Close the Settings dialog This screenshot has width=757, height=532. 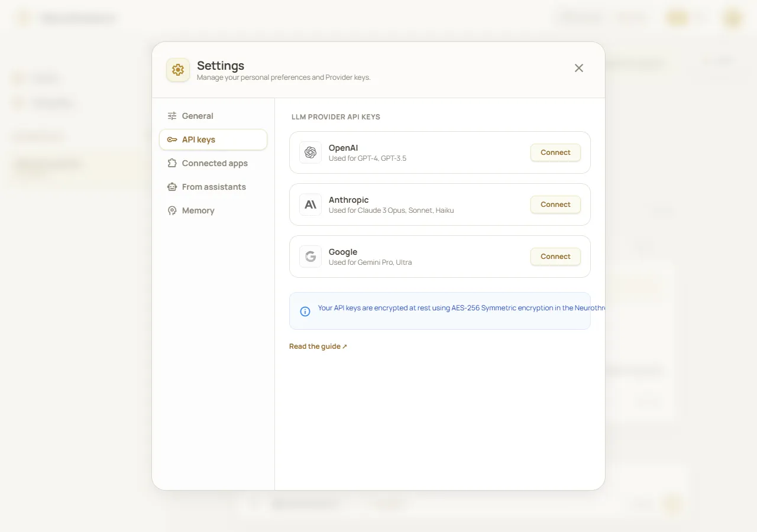tap(579, 68)
